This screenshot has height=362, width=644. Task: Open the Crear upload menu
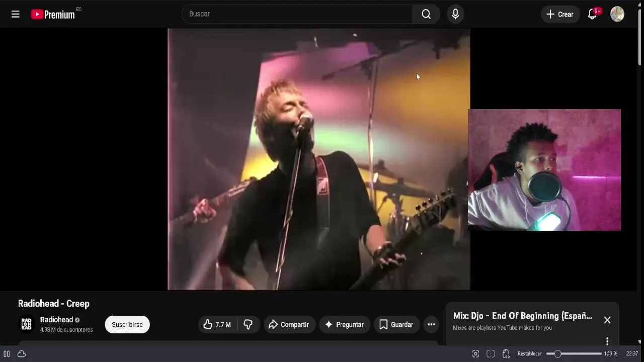pos(560,14)
